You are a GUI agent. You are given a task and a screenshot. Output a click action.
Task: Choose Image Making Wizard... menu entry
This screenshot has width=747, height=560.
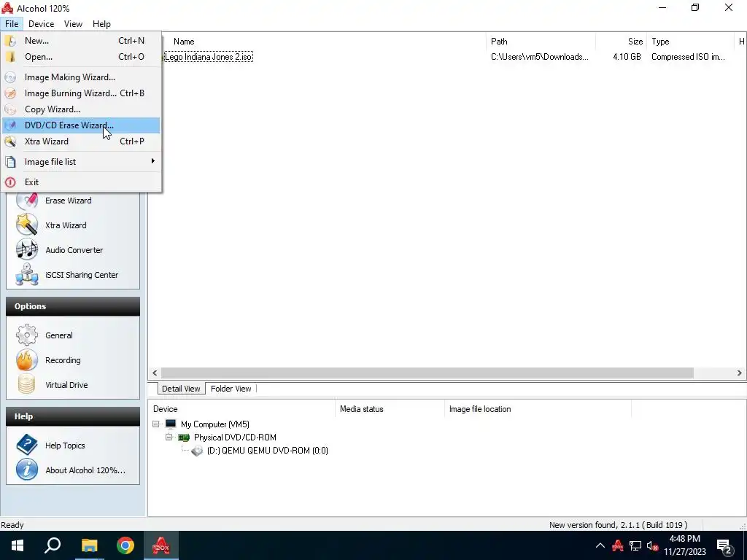pos(81,77)
